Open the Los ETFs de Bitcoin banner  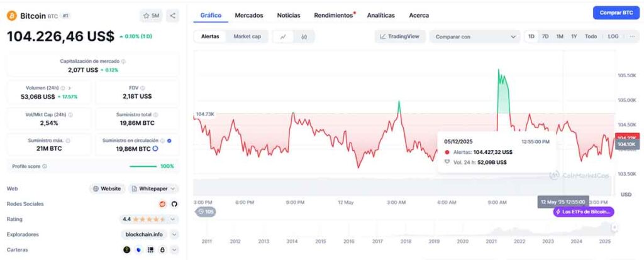click(x=584, y=212)
